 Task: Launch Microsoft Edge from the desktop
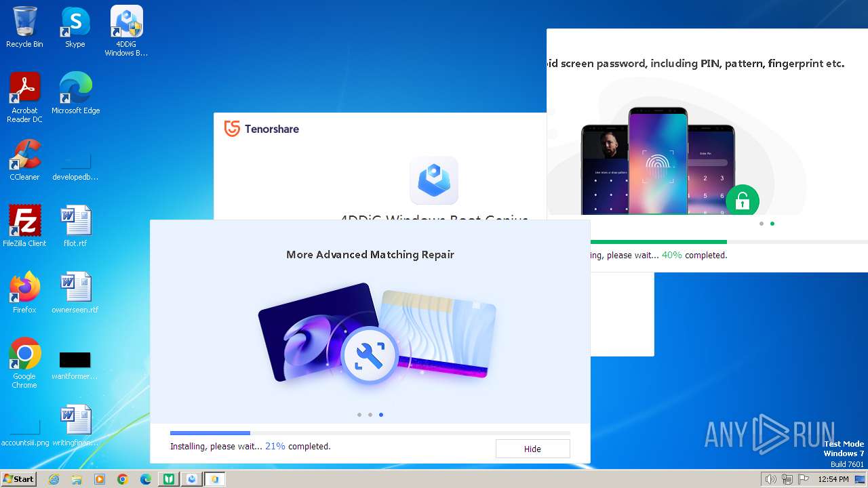tap(75, 94)
